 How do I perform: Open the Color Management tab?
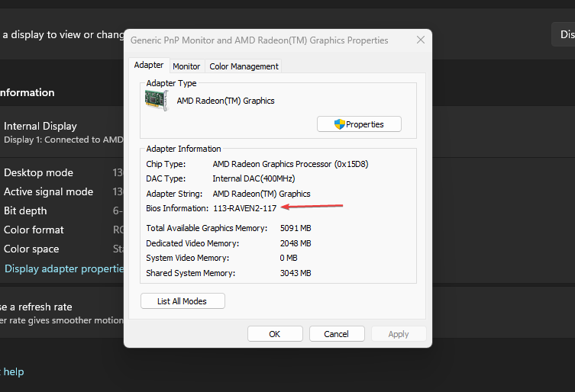(x=244, y=66)
